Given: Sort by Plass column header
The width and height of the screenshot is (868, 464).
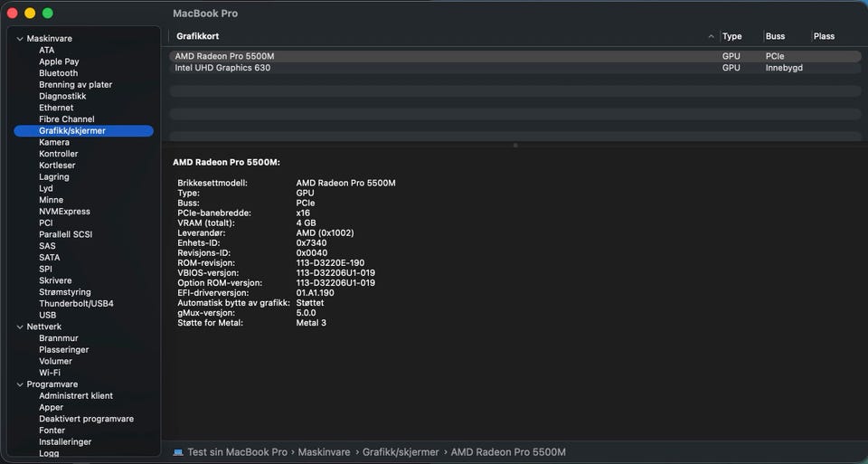Looking at the screenshot, I should click(824, 36).
